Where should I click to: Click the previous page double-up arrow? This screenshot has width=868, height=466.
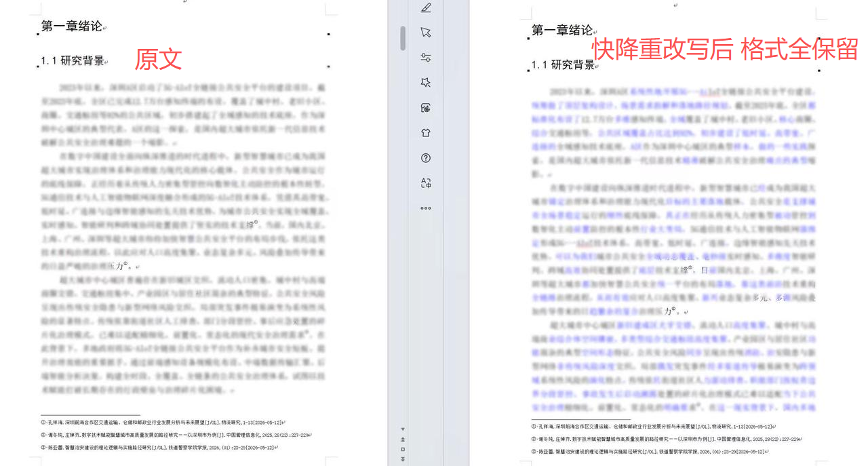click(403, 440)
